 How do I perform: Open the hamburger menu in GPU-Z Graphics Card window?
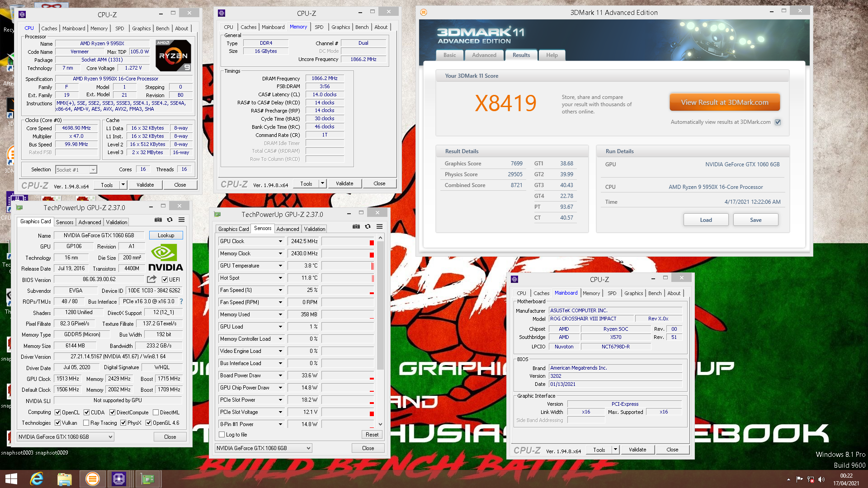click(181, 220)
